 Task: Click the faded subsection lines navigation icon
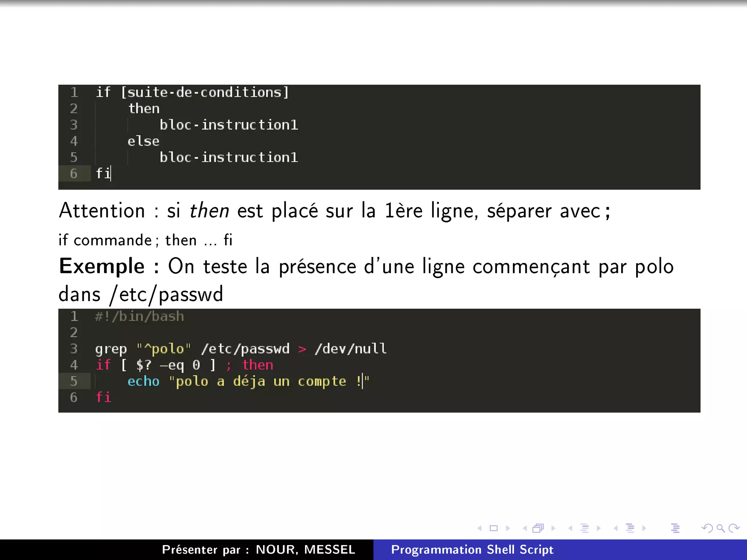tap(585, 528)
